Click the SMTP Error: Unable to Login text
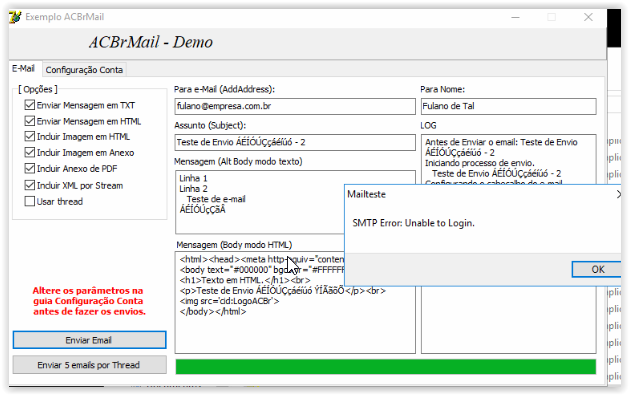This screenshot has width=629, height=395. (413, 223)
